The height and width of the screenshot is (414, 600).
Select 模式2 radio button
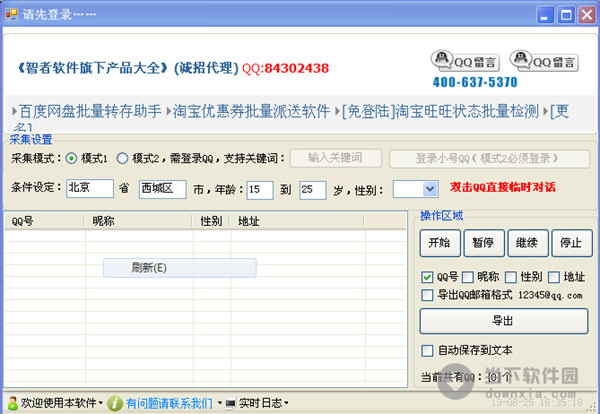pyautogui.click(x=122, y=158)
